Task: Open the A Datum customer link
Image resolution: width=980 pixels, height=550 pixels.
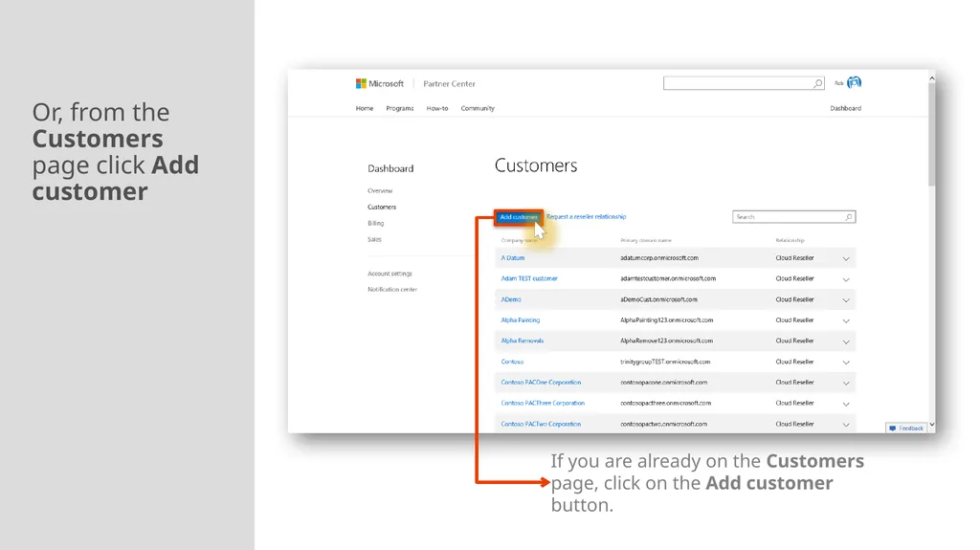Action: coord(513,257)
